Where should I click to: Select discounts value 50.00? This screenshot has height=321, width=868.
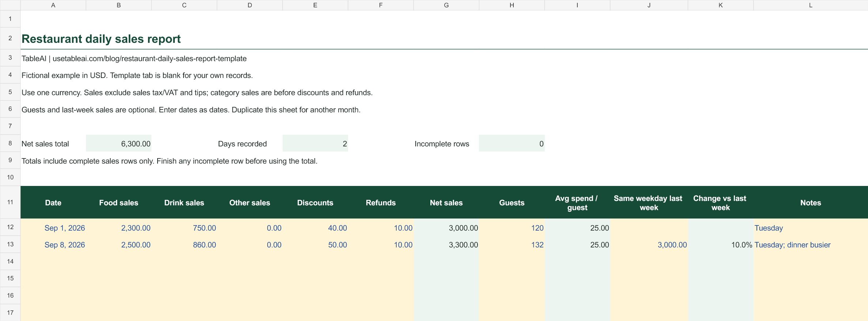315,245
